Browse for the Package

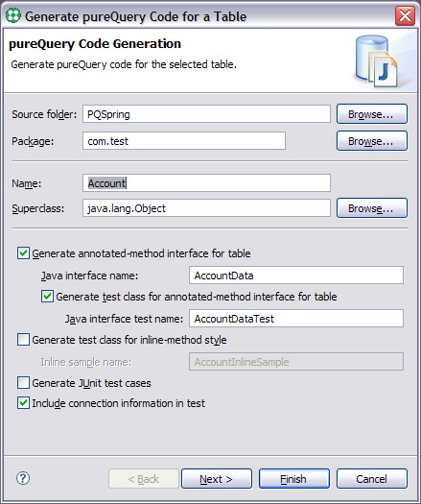pyautogui.click(x=372, y=141)
